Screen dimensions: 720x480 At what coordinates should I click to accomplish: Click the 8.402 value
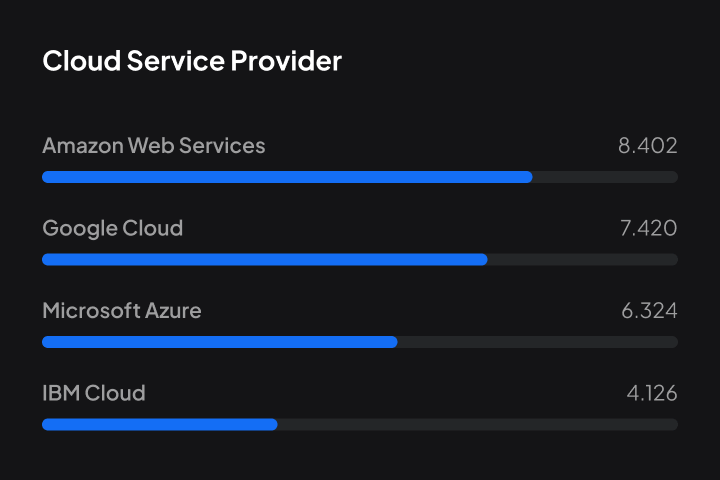pos(648,146)
